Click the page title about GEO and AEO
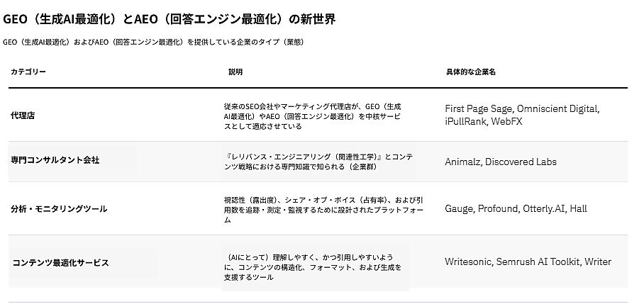 point(170,19)
